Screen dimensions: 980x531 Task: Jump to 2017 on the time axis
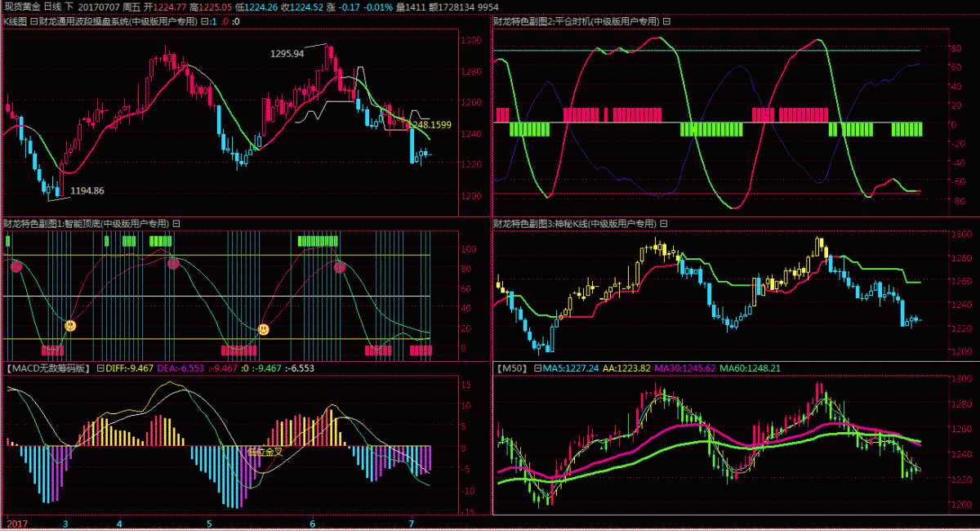[16, 523]
